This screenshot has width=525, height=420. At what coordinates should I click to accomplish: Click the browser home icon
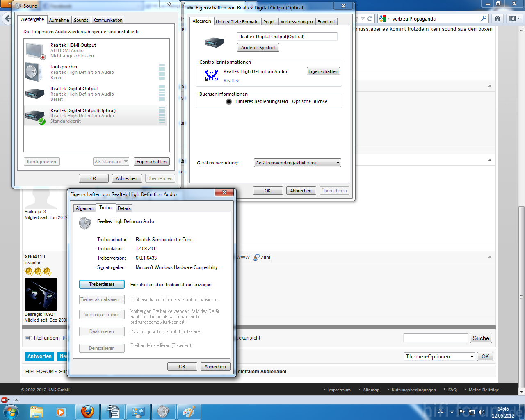[x=498, y=18]
